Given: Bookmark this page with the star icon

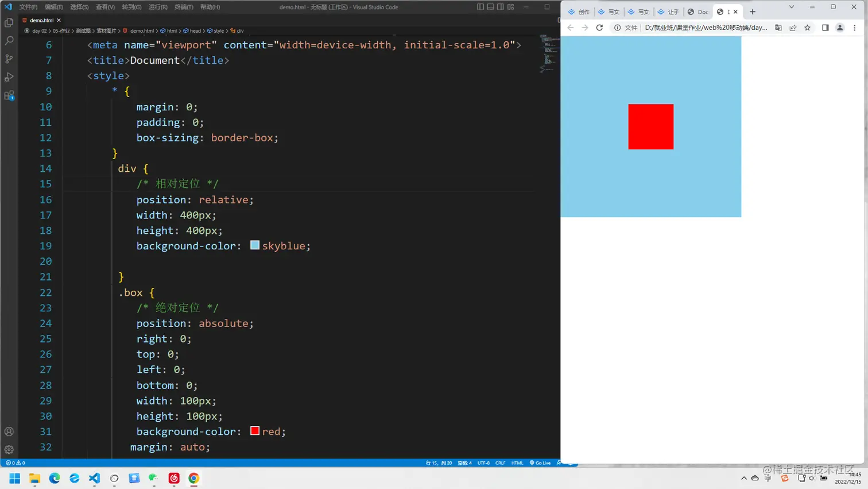Looking at the screenshot, I should point(807,28).
